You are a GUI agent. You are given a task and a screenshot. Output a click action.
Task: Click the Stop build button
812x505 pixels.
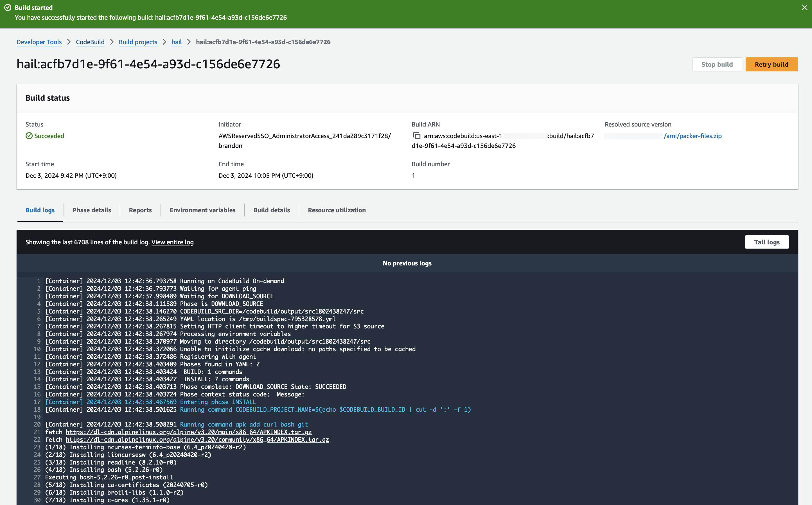(x=717, y=64)
